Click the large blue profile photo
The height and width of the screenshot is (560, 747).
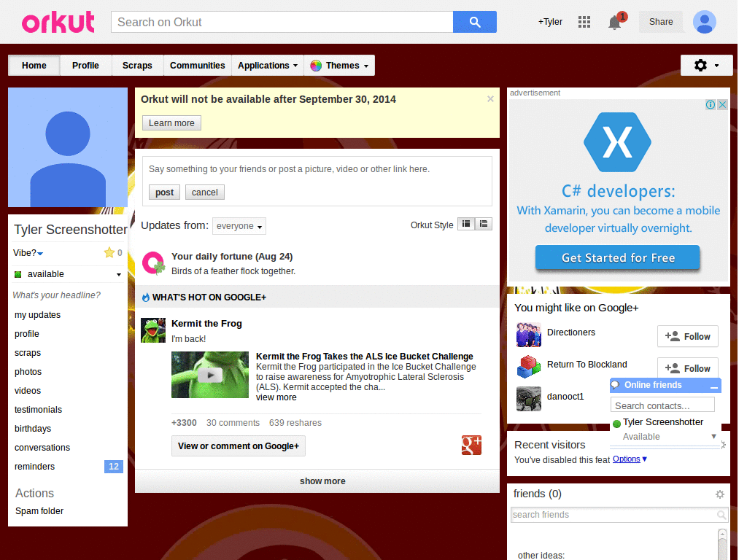tap(68, 147)
